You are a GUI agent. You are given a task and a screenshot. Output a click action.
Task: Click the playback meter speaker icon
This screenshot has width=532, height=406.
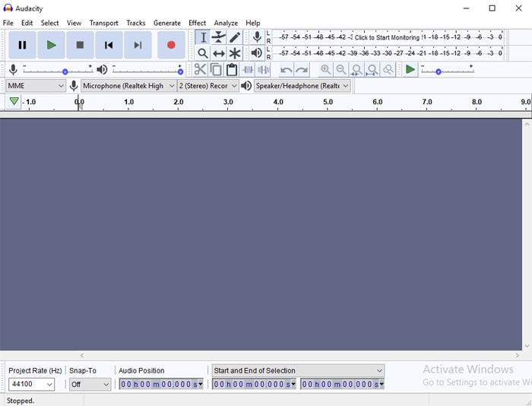[x=257, y=53]
